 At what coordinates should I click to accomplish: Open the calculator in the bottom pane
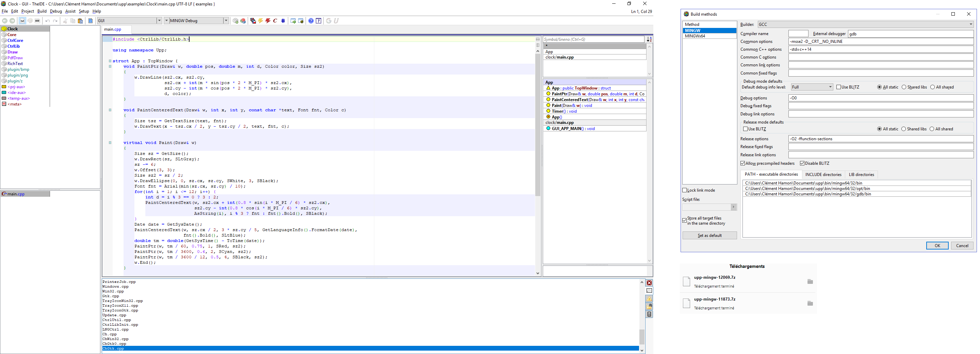649,315
